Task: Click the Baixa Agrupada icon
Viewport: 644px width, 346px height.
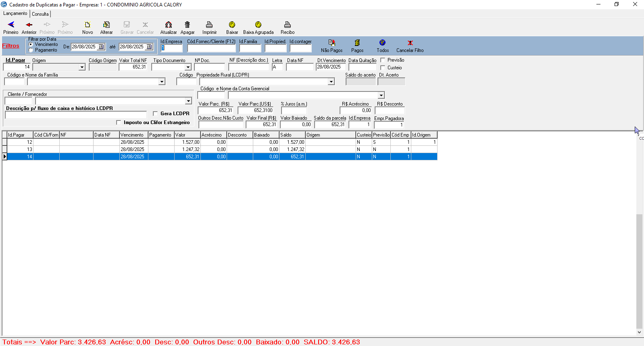Action: (x=258, y=25)
